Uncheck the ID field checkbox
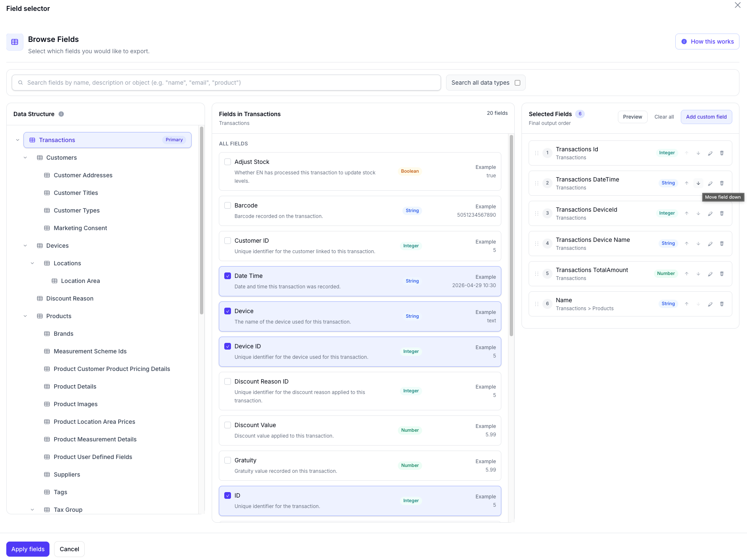747x560 pixels. (228, 495)
